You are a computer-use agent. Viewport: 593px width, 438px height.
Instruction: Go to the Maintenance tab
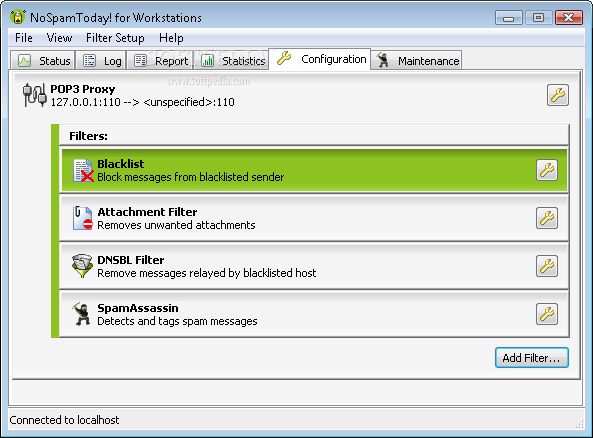pyautogui.click(x=416, y=61)
